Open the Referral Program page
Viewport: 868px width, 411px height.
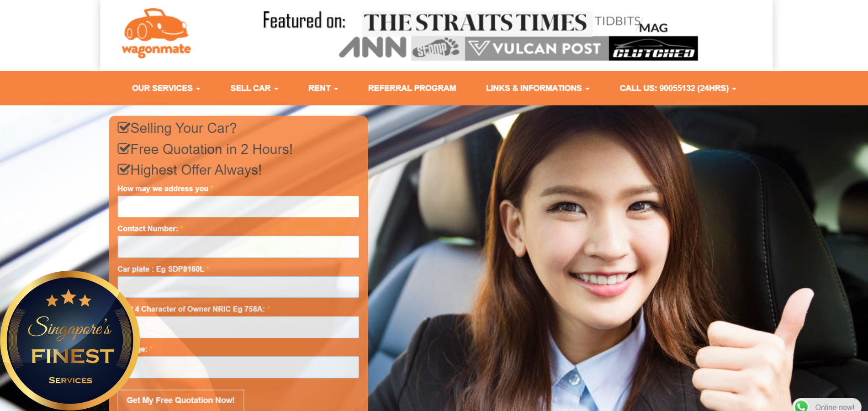pos(412,88)
